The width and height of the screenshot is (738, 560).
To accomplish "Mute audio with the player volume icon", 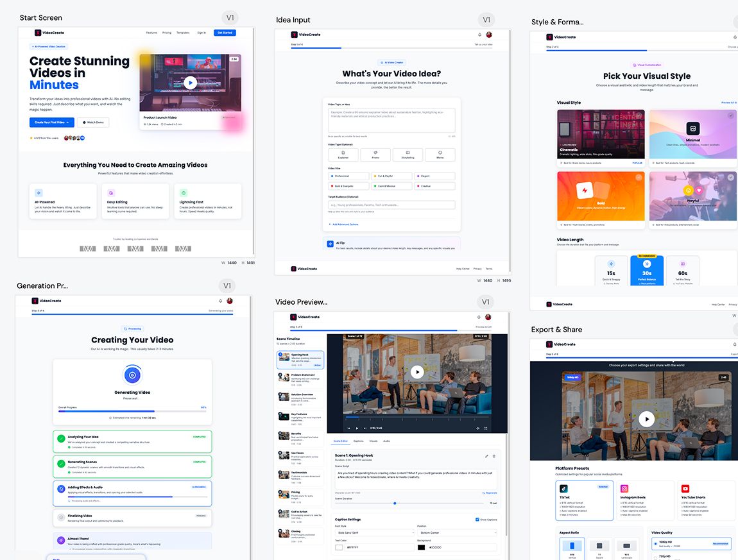I will click(x=477, y=428).
